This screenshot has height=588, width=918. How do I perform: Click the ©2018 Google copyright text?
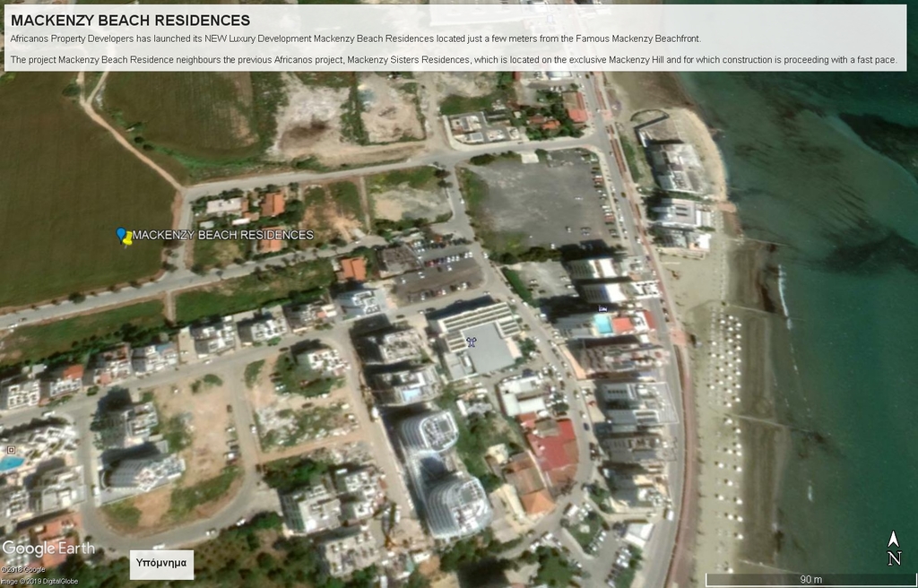(22, 570)
